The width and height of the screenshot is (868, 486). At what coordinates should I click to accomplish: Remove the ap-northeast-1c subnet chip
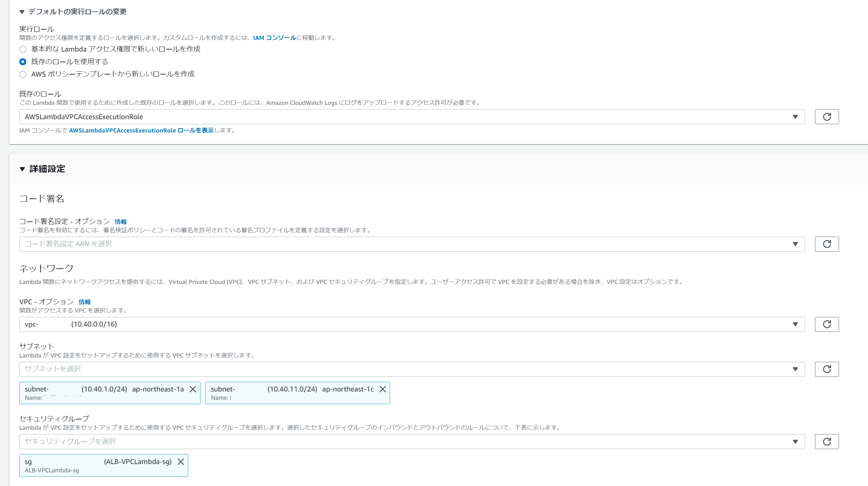[382, 389]
